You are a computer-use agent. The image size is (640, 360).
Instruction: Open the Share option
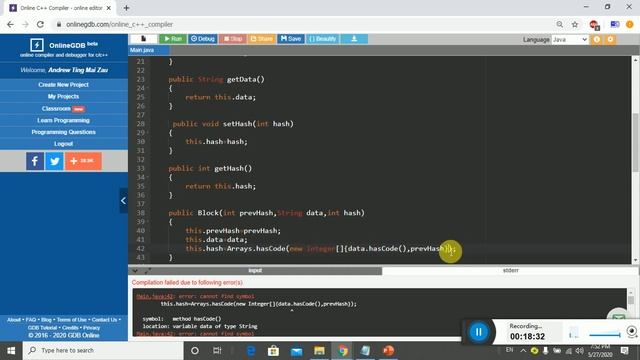[262, 39]
